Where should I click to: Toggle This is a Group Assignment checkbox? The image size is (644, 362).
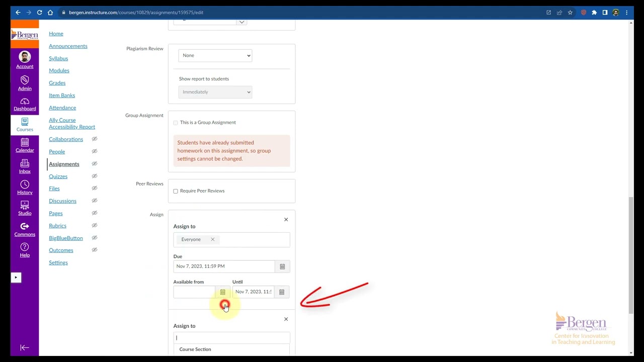click(176, 123)
